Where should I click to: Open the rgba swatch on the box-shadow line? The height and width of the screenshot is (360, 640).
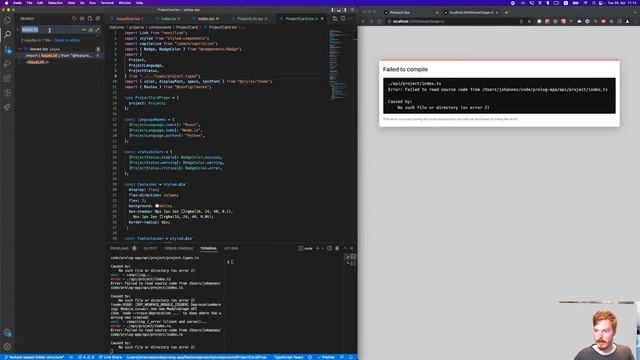pyautogui.click(x=183, y=211)
